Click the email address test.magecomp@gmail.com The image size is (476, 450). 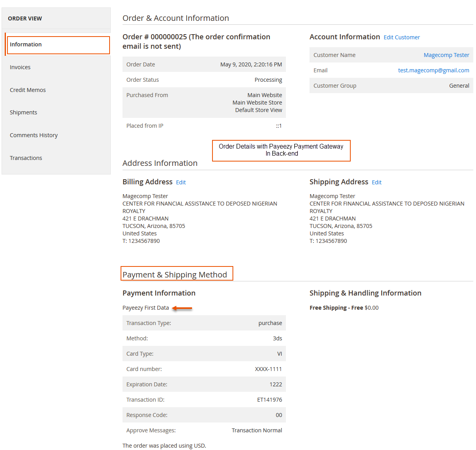click(x=433, y=70)
